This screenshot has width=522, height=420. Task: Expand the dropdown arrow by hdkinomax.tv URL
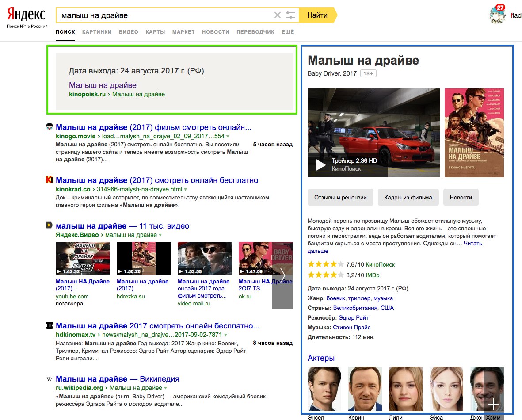tap(226, 335)
